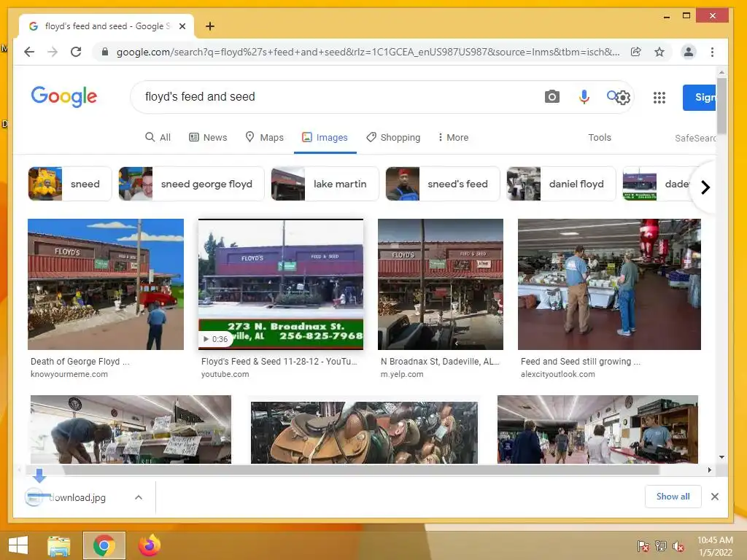This screenshot has height=560, width=747.
Task: Show all downloads
Action: [x=673, y=497]
